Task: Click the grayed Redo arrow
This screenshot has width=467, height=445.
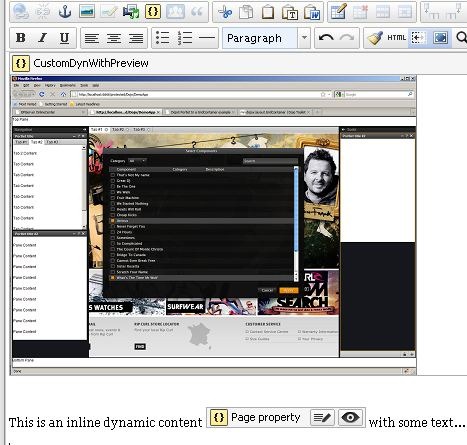Action: click(347, 38)
